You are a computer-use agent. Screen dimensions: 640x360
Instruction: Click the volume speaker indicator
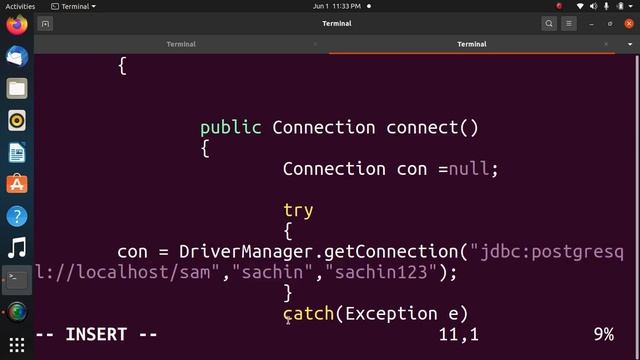point(593,6)
